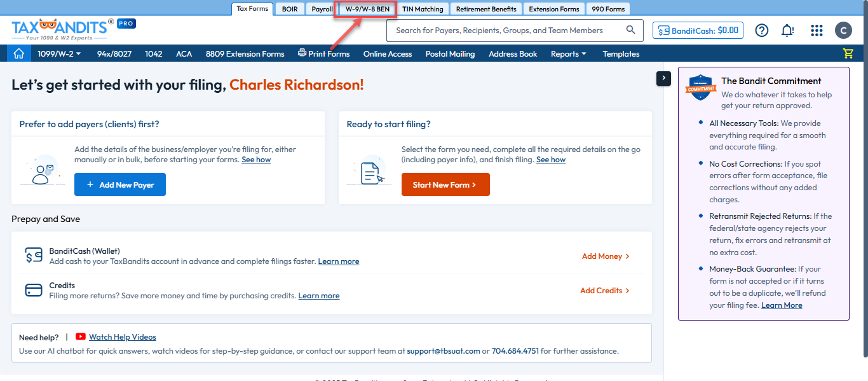Open See how link under start filing
This screenshot has height=381, width=868.
(551, 160)
